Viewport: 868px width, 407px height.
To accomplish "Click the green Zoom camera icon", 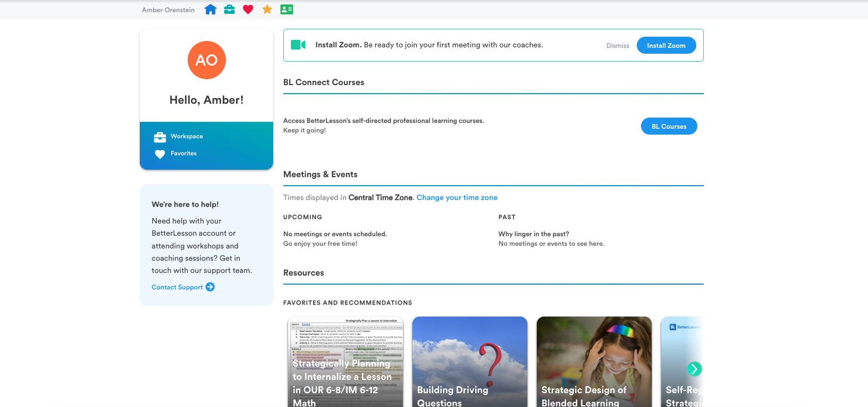I will pos(298,45).
